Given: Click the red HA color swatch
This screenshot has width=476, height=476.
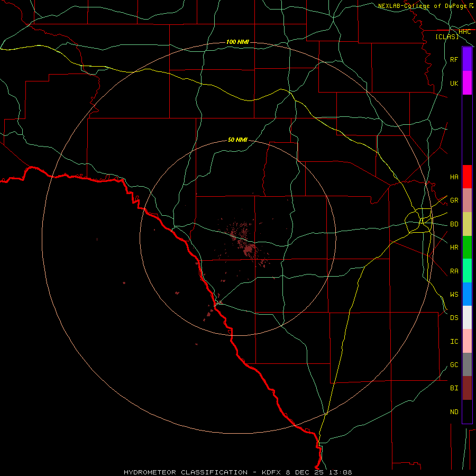Looking at the screenshot, I should (x=467, y=177).
